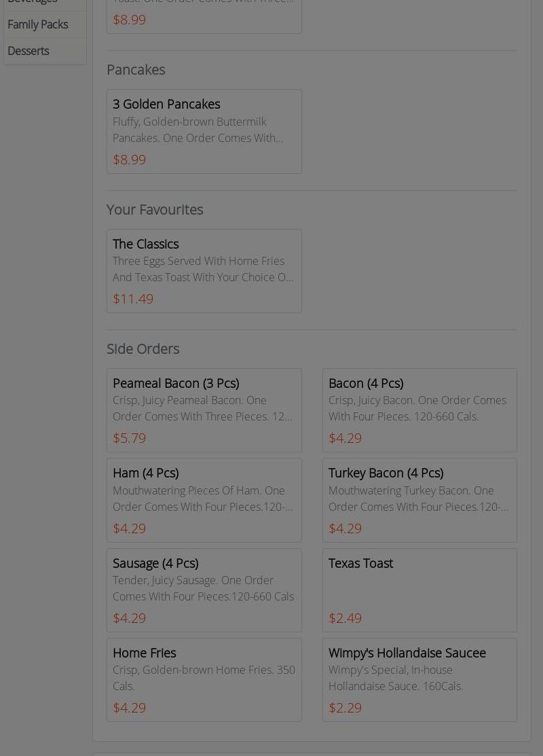
Task: Select the 3 Golden Pancakes item
Action: (x=204, y=131)
